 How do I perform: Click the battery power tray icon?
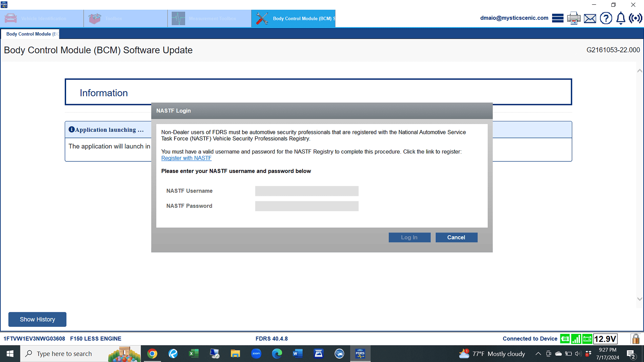568,354
